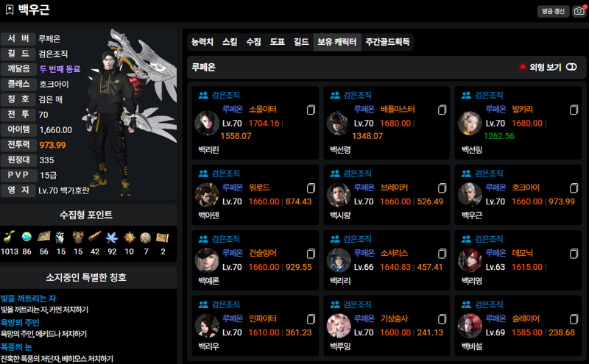Screen dimensions: 589x364
Task: Click the camera screenshot icon
Action: (x=579, y=11)
